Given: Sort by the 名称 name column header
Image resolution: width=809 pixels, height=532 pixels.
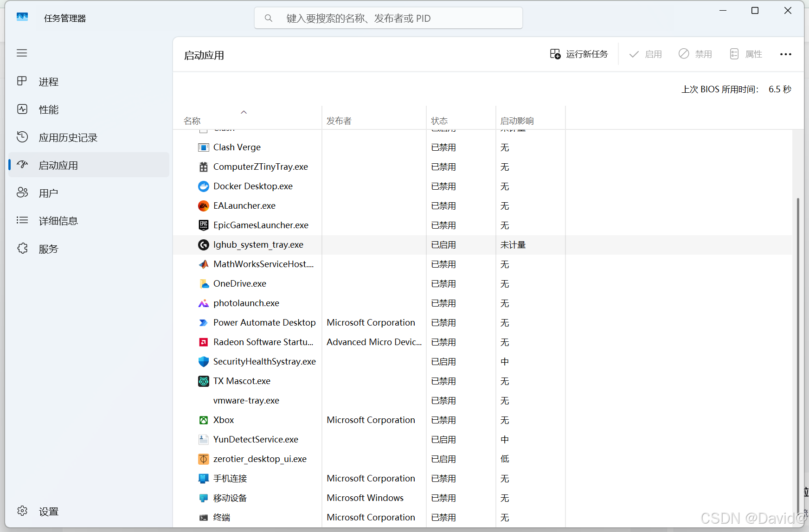Looking at the screenshot, I should point(248,118).
